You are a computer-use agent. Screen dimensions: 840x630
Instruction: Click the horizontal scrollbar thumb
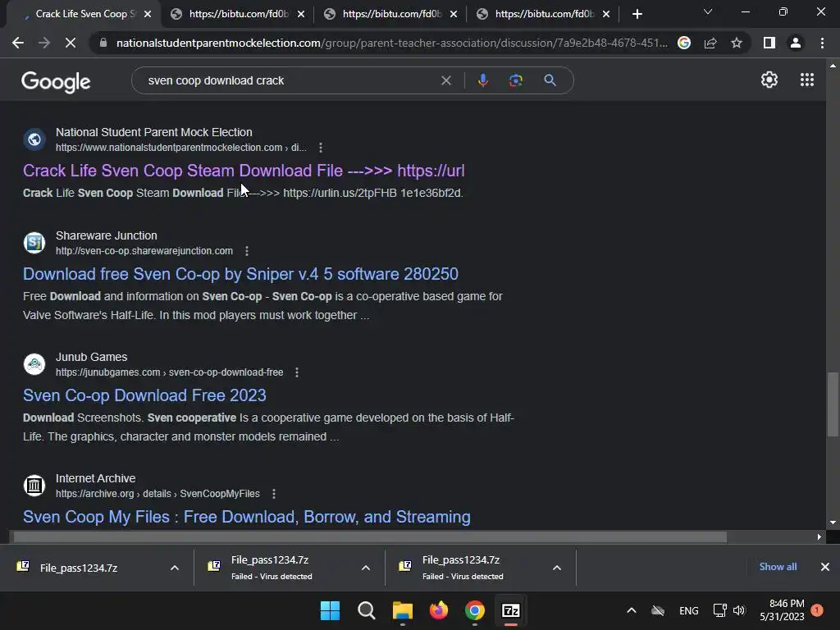point(370,536)
